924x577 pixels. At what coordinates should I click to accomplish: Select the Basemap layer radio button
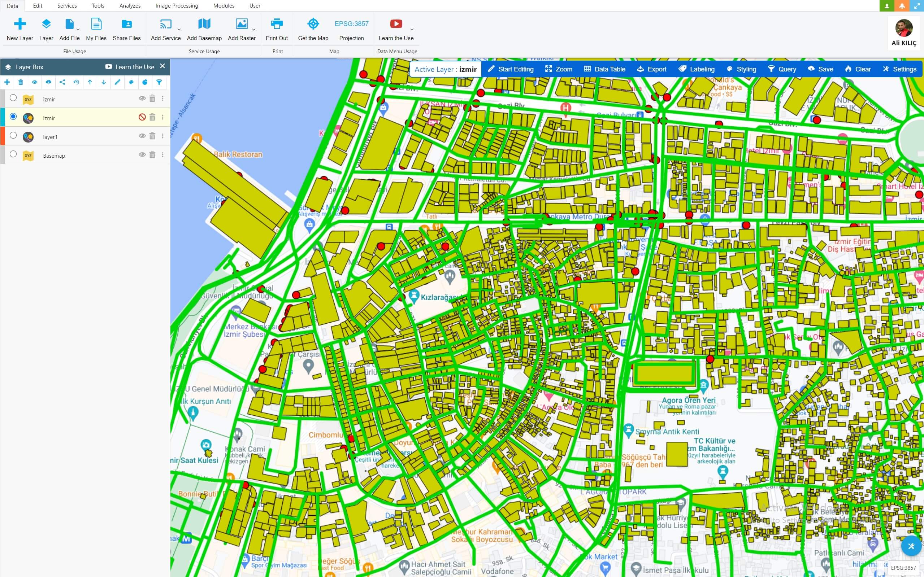pos(13,154)
